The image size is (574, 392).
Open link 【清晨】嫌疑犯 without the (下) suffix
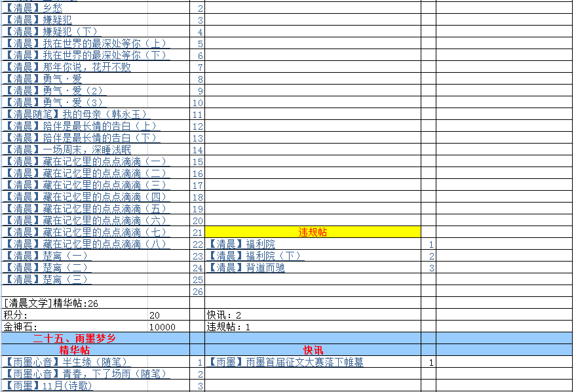(x=38, y=20)
